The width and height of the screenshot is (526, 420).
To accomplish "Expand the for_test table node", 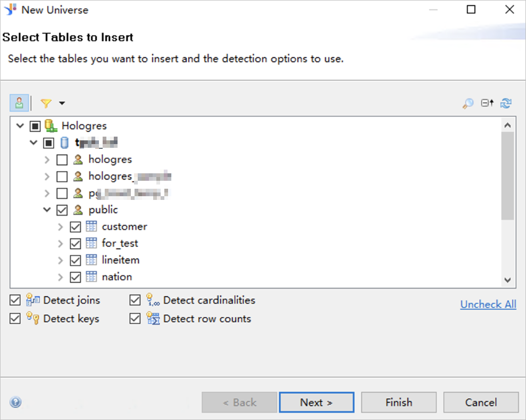I will point(61,243).
